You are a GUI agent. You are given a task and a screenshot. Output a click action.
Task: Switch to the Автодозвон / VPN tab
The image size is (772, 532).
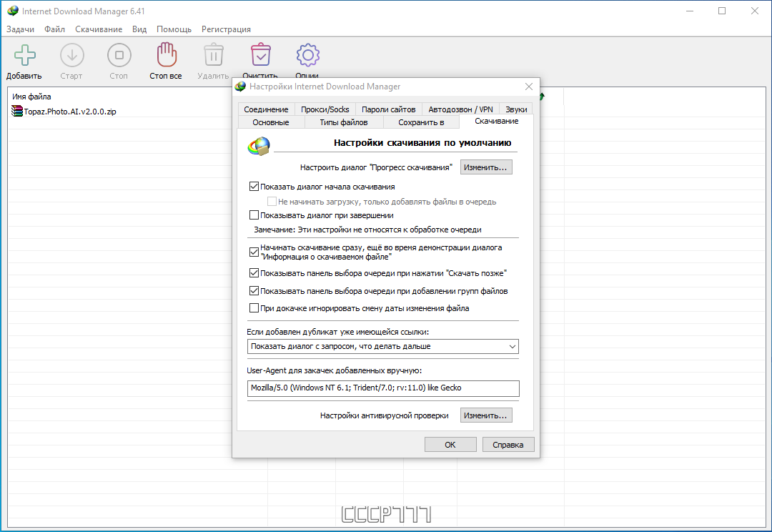click(x=460, y=109)
